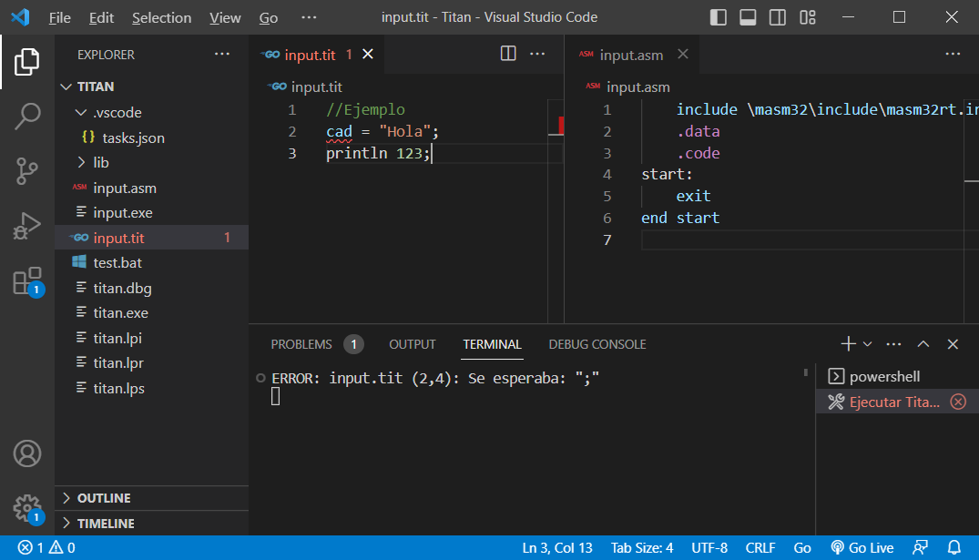Click the Ln 3, Col 13 status indicator
The image size is (979, 560).
(x=557, y=547)
